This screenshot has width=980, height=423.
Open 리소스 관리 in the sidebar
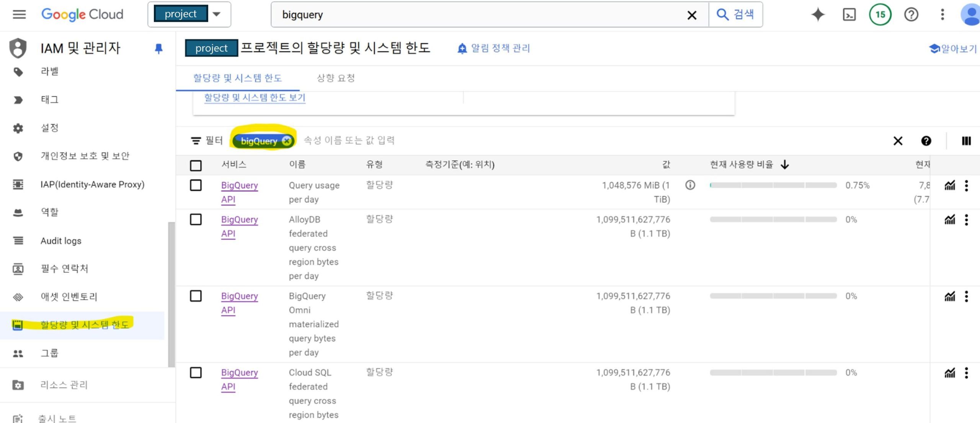point(64,385)
